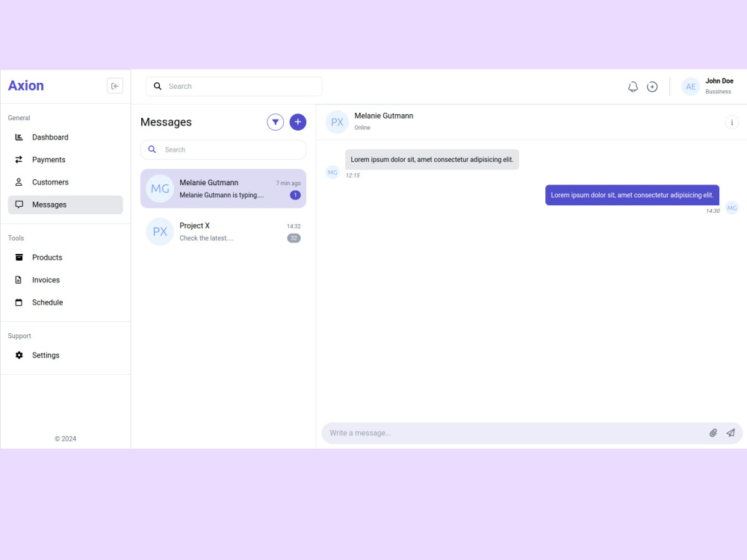
Task: Click the Online status text
Action: pos(362,128)
